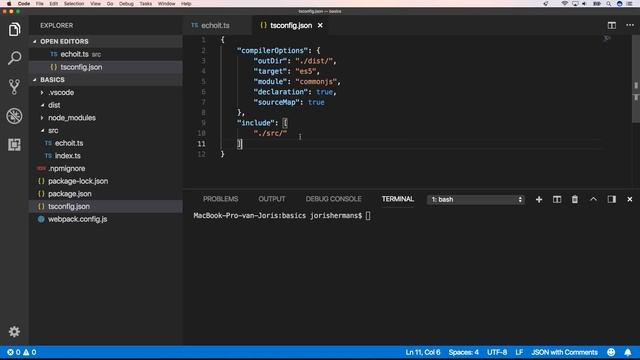Change indentation via Spaces: 4
Screen dimensions: 640x360
coord(464,352)
